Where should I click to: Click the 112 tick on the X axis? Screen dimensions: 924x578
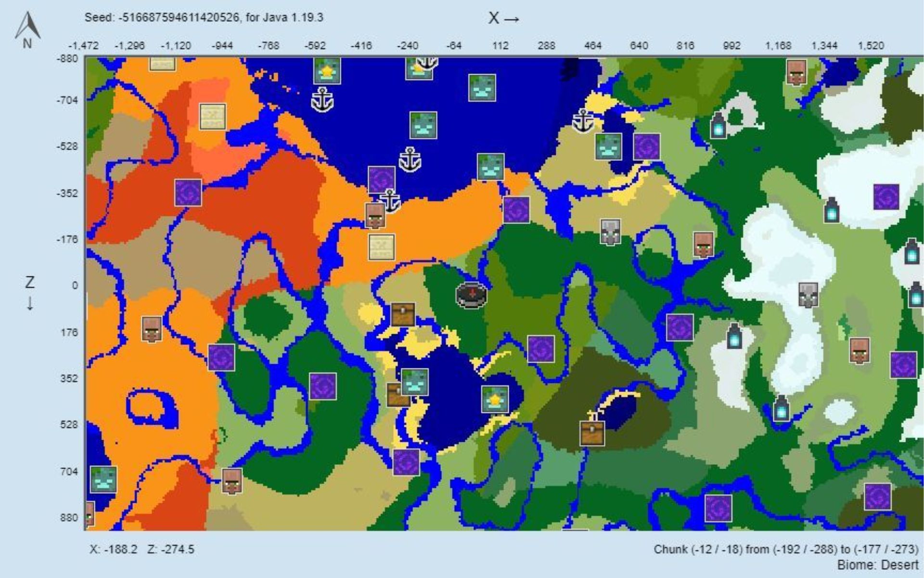coord(500,46)
